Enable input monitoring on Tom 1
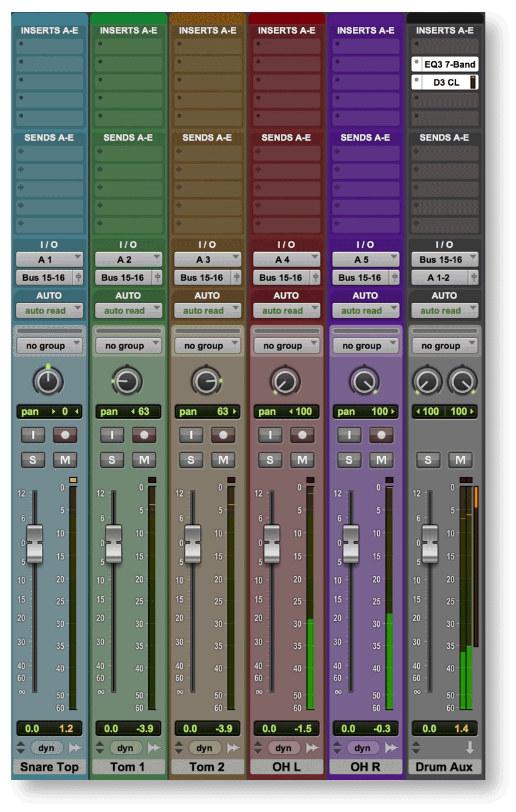The height and width of the screenshot is (812, 516). pos(112,435)
